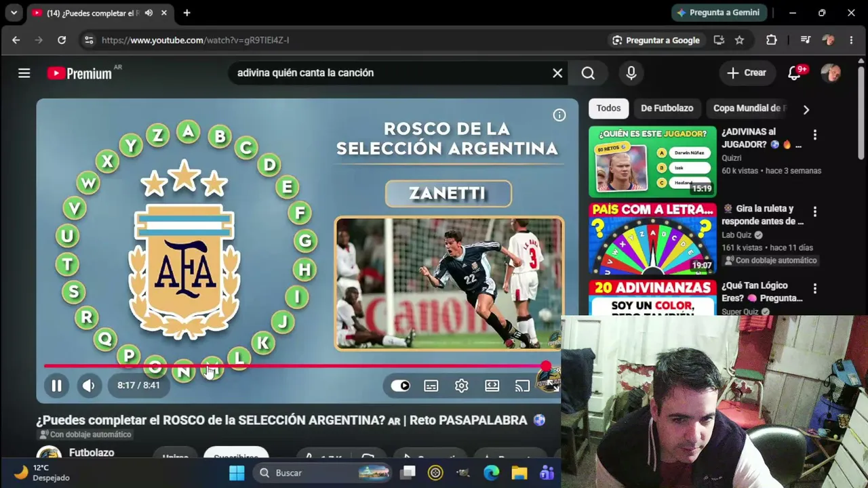
Task: Open the video player settings gear
Action: pyautogui.click(x=461, y=386)
